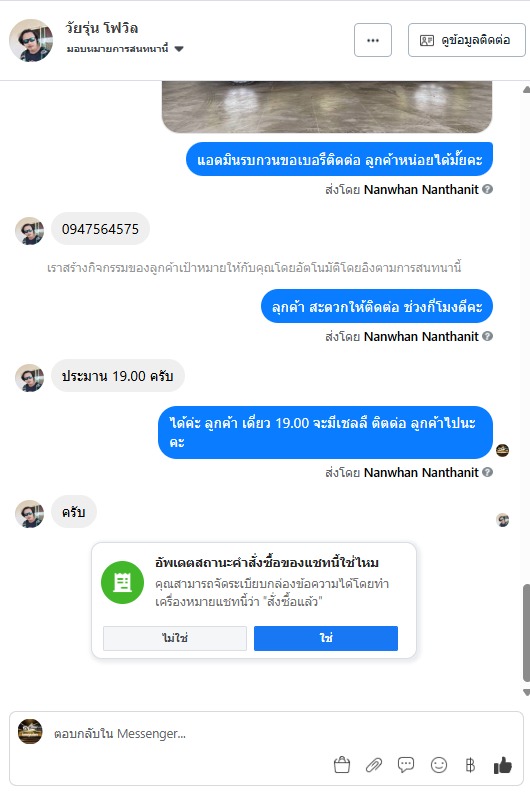This screenshot has height=792, width=530.
Task: Click the baht payment request icon
Action: click(470, 765)
